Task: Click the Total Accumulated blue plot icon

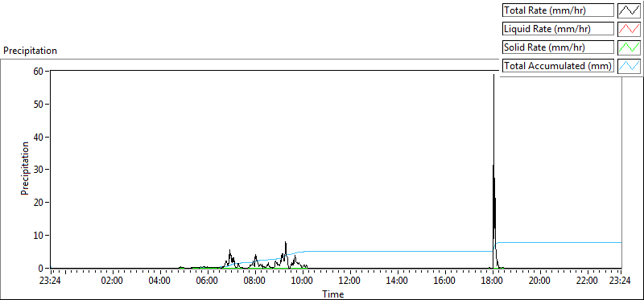Action: (629, 66)
